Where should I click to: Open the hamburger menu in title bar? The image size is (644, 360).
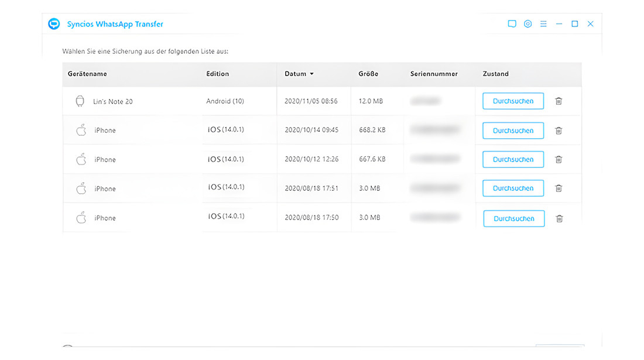(x=543, y=24)
